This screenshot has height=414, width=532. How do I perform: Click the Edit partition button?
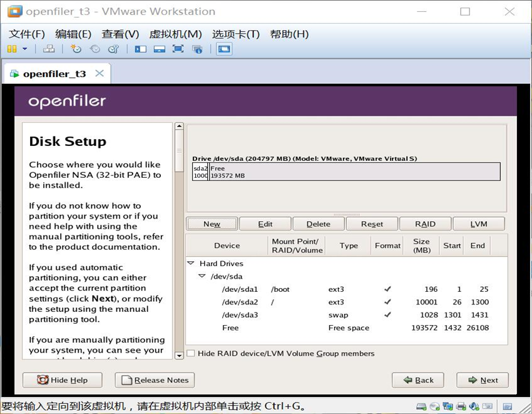tap(265, 224)
